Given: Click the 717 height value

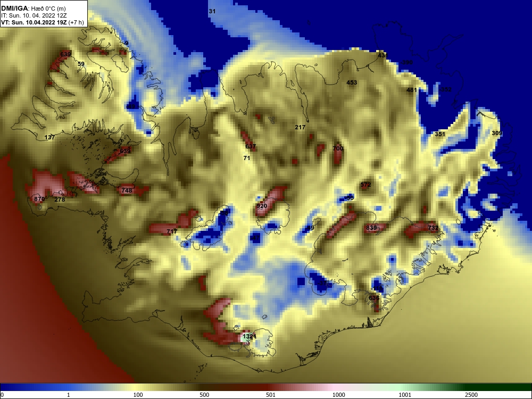Looking at the screenshot, I should [x=172, y=231].
